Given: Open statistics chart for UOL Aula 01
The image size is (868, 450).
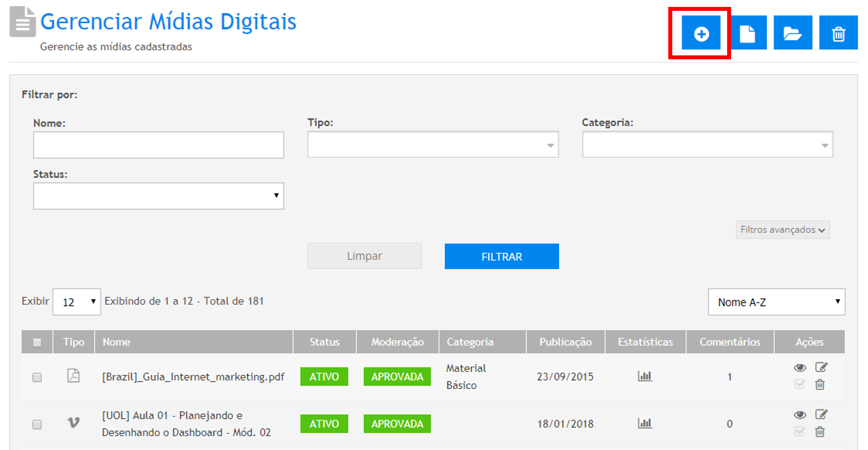Looking at the screenshot, I should [645, 423].
